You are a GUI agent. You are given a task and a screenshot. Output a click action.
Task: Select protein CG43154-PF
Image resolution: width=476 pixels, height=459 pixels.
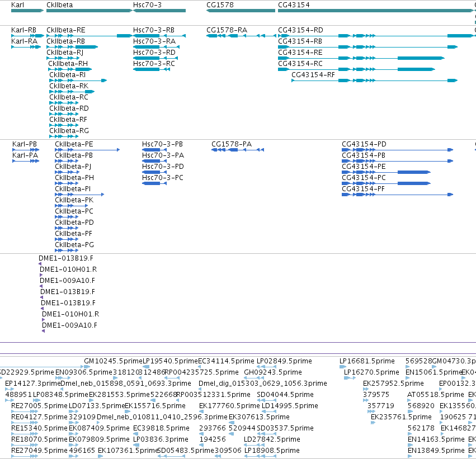tap(363, 189)
